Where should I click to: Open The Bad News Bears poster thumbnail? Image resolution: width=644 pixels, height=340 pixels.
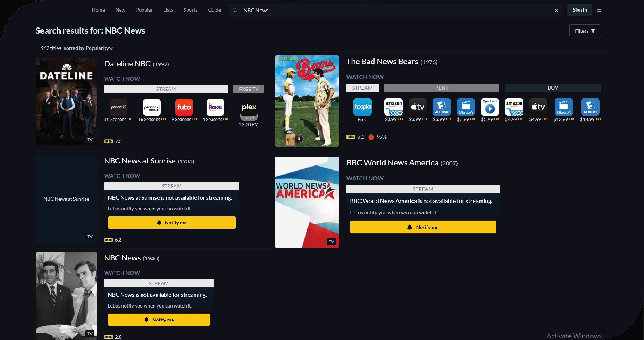pos(307,101)
